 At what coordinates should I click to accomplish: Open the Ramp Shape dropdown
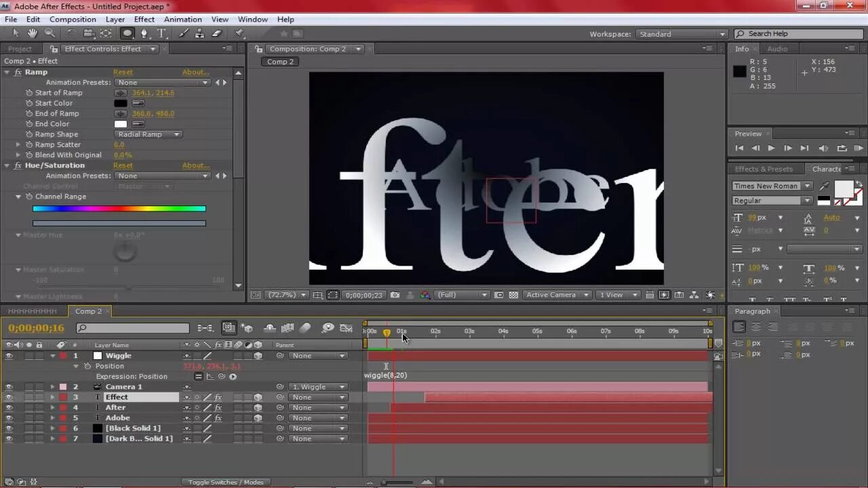[x=149, y=134]
